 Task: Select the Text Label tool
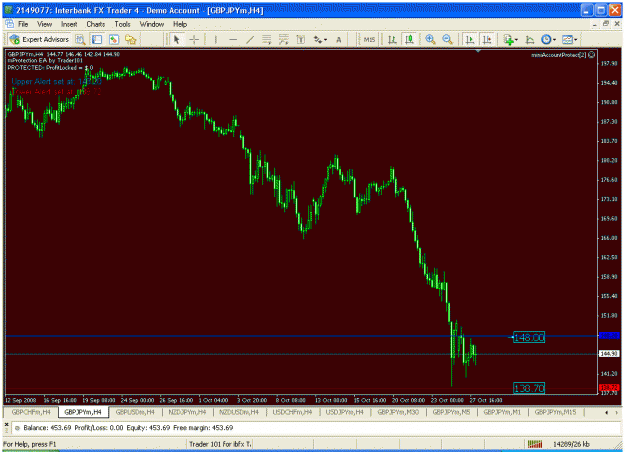[301, 39]
